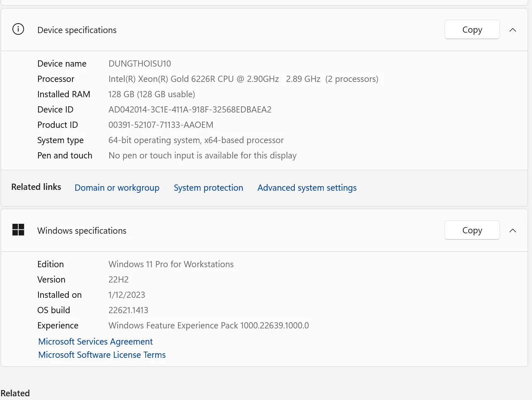Image resolution: width=532 pixels, height=400 pixels.
Task: Open the Microsoft Services Agreement link
Action: 95,342
